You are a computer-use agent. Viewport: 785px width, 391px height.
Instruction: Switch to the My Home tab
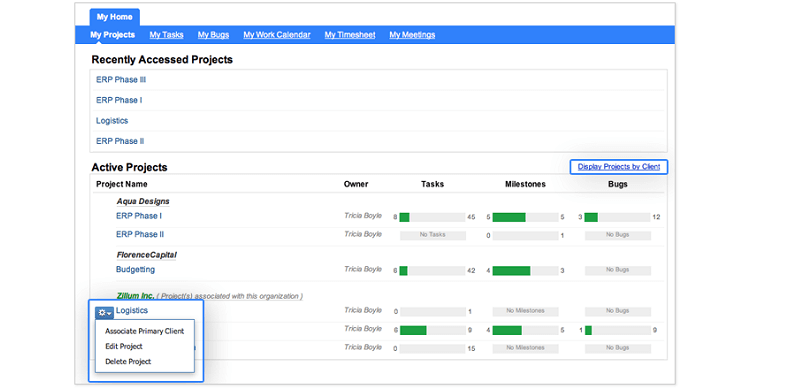point(115,17)
